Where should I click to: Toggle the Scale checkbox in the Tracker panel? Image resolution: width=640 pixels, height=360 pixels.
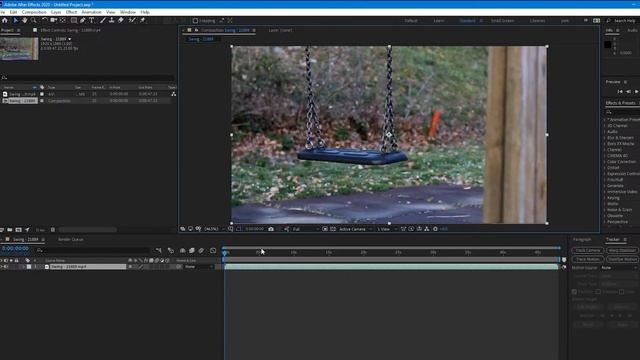click(621, 292)
